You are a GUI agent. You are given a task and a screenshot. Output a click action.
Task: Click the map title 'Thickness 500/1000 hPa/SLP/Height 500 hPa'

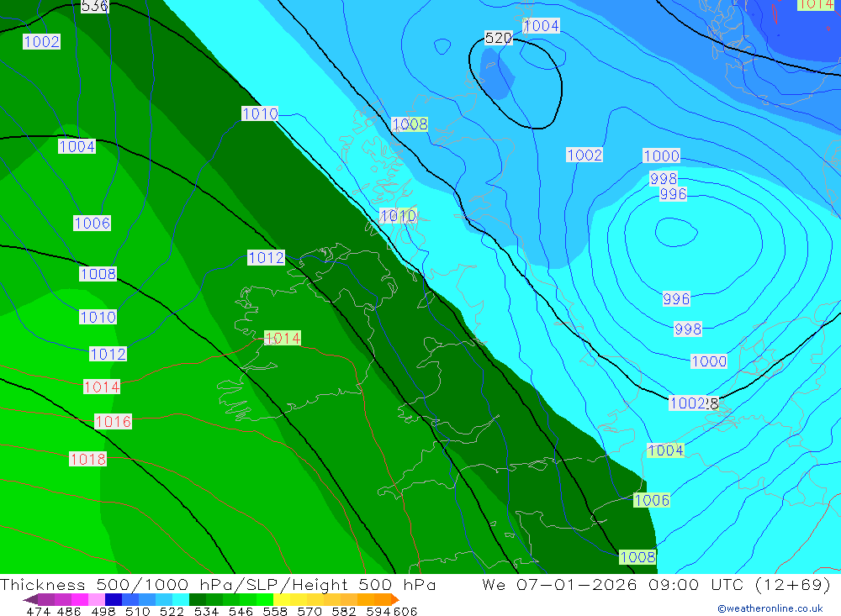coord(218,584)
